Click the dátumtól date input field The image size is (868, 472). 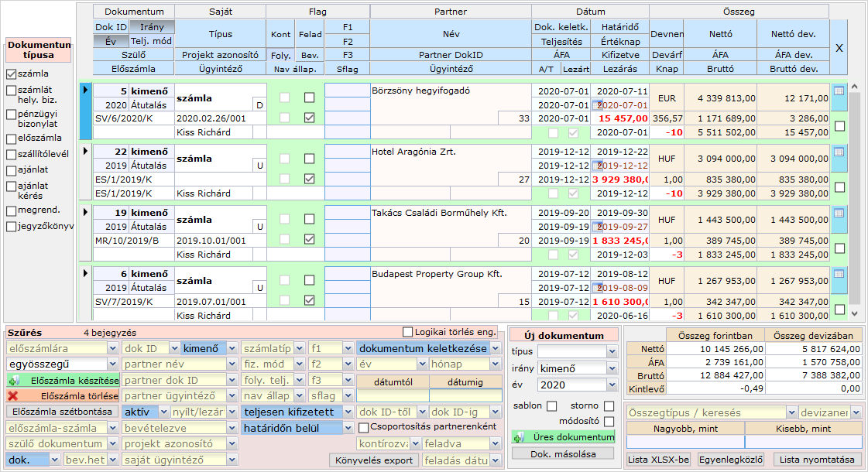(392, 396)
